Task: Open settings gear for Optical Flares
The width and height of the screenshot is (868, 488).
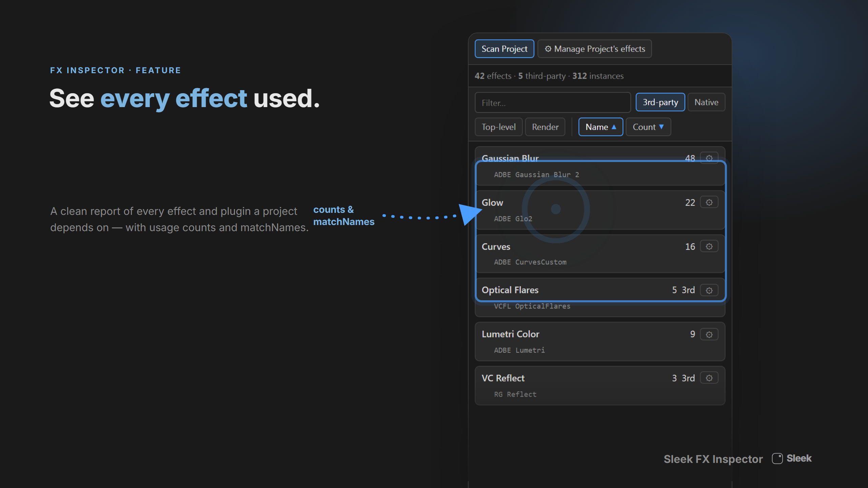Action: 709,290
